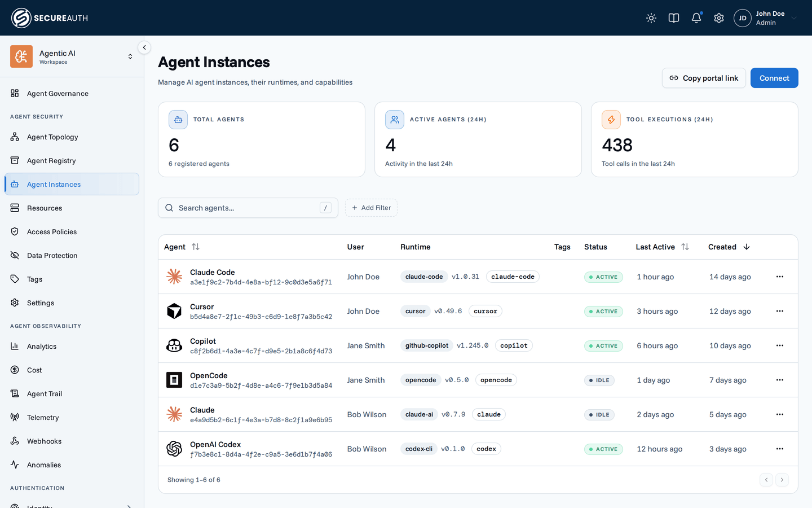Click the Copilot agent ID c8f2b6d1 text

[261, 351]
